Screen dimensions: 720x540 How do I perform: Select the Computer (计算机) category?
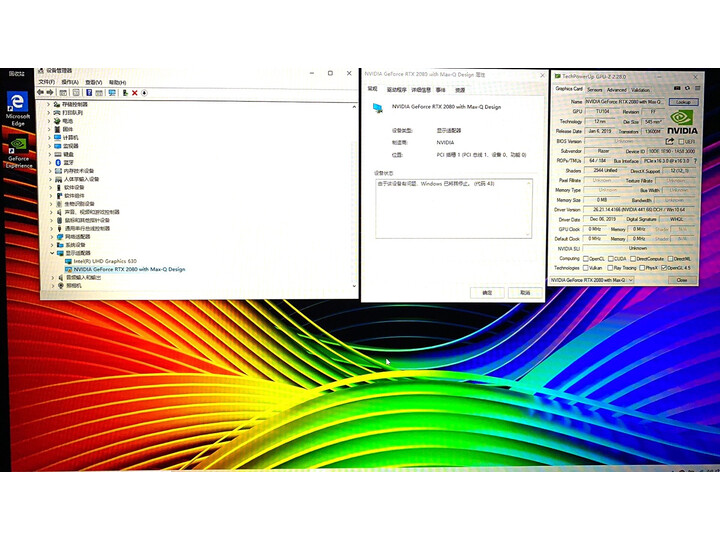[x=66, y=137]
